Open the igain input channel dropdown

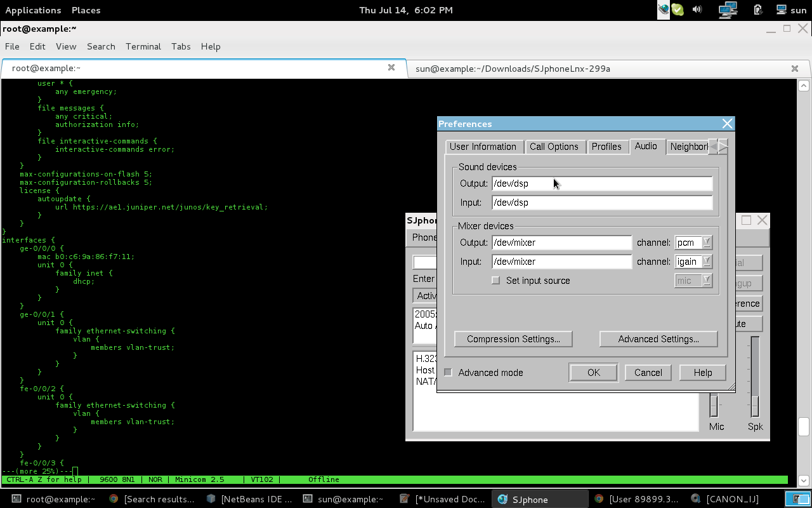pos(706,261)
